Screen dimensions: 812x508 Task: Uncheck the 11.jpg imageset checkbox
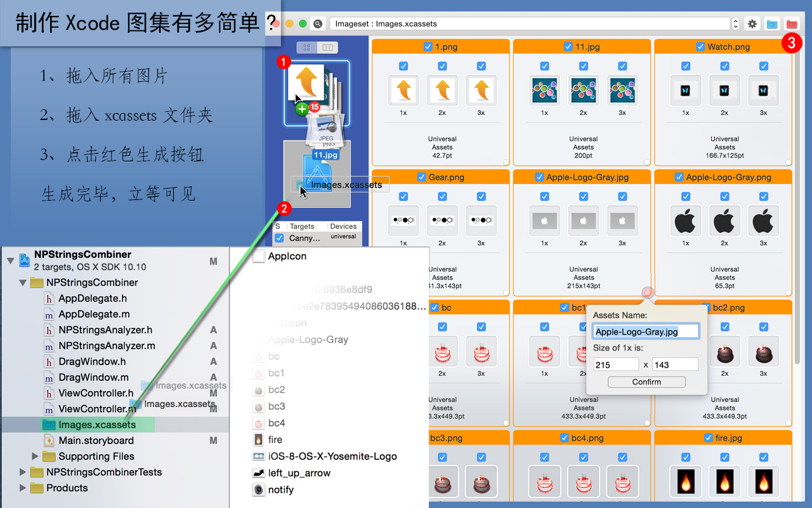coord(568,46)
